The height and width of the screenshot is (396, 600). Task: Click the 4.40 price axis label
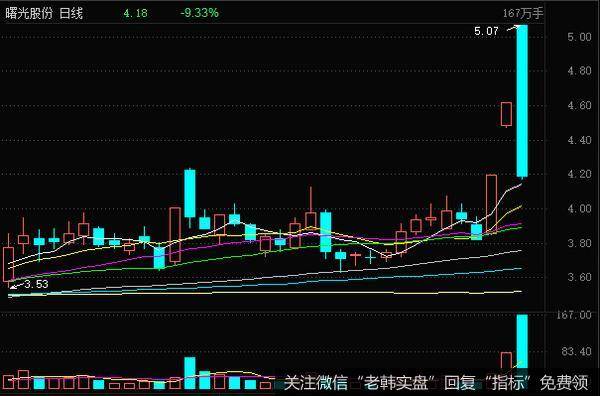579,140
